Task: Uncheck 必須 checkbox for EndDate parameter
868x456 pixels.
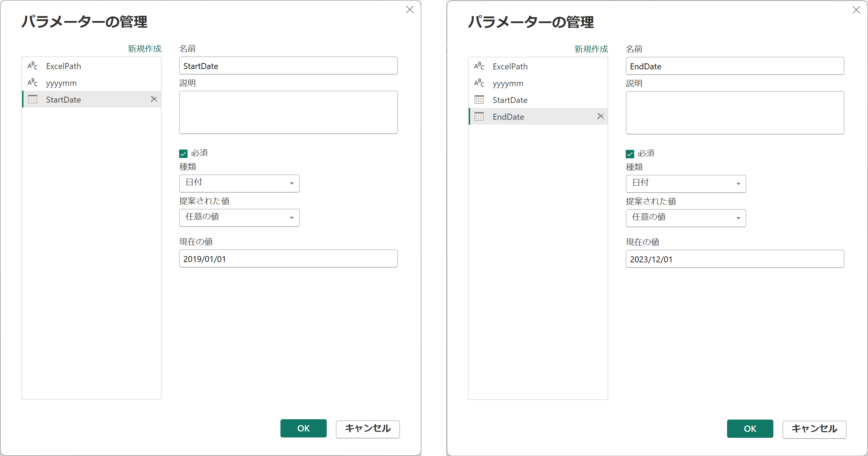Action: pos(630,154)
